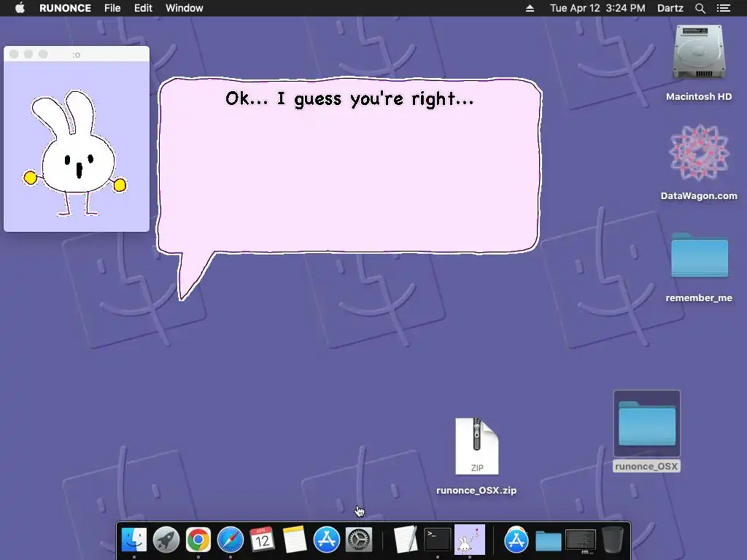Click the DataWagon.com name label
747x560 pixels.
click(699, 195)
